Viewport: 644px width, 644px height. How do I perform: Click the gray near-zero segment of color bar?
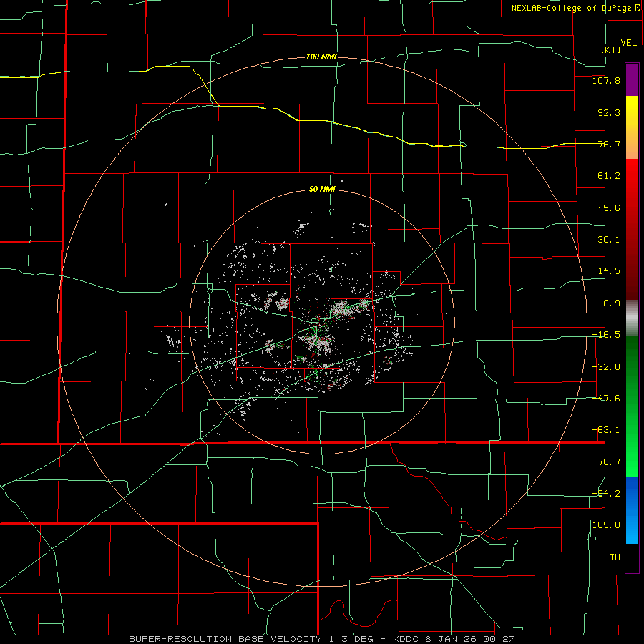[x=632, y=318]
